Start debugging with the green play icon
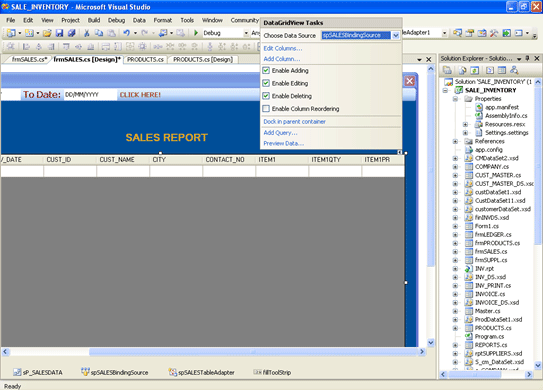543x390 pixels. [196, 33]
